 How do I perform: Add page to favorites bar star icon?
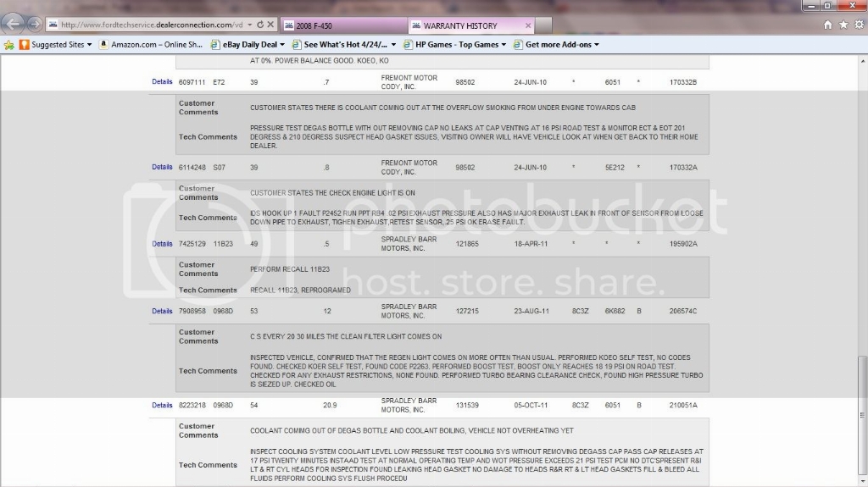pos(8,45)
